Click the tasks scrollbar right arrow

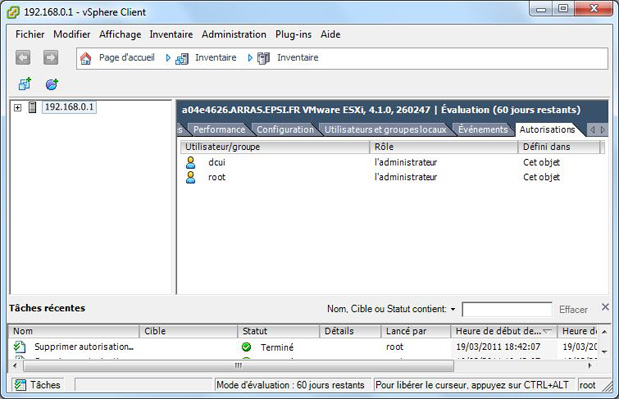click(590, 365)
